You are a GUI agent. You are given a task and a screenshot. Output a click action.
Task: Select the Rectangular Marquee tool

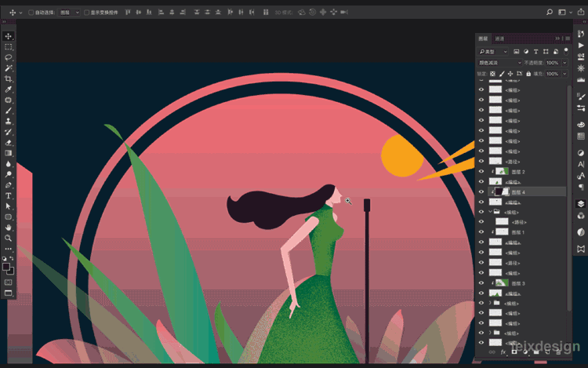pos(9,47)
